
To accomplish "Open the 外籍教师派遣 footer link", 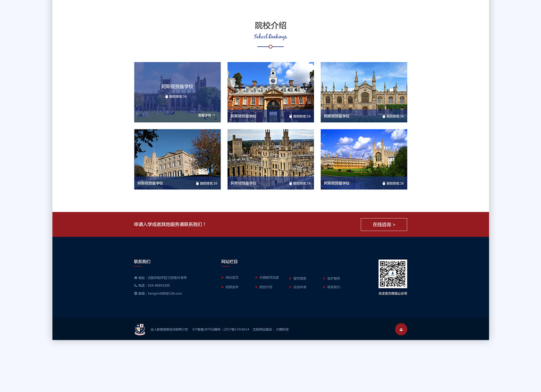I will click(269, 278).
